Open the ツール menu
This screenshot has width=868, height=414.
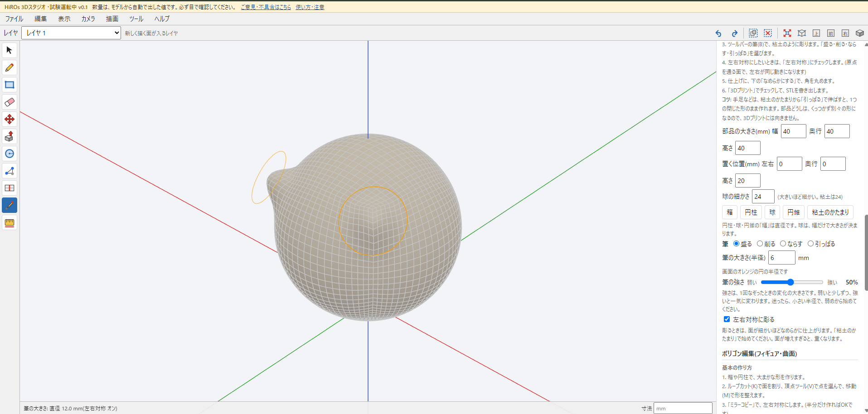coord(136,19)
